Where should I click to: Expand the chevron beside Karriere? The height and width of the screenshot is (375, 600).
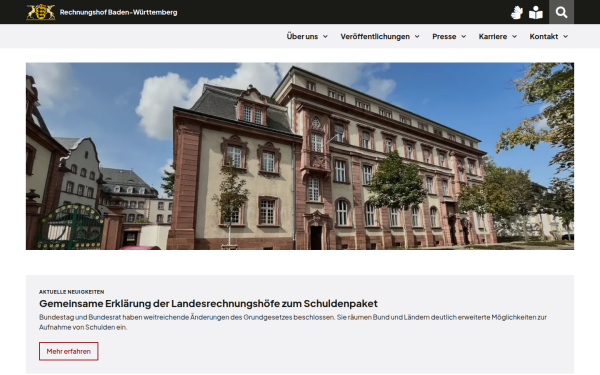(x=514, y=36)
